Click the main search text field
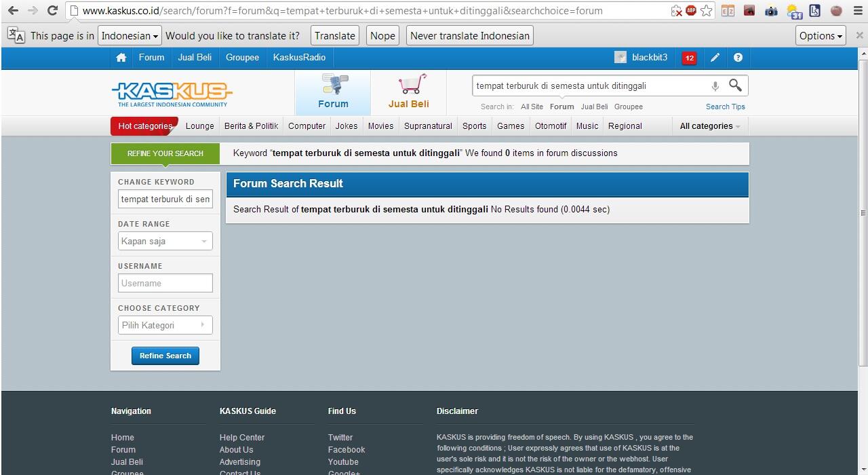 [589, 86]
